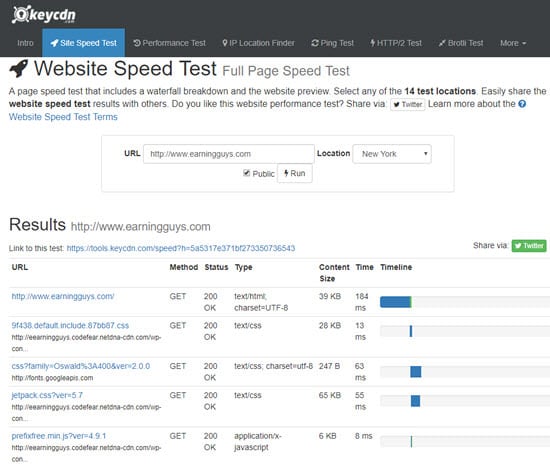Expand the More dropdown menu
Viewport: 550px width, 467px height.
point(513,43)
